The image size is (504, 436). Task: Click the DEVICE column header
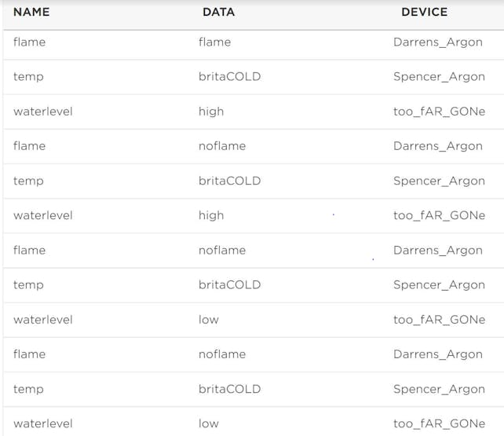coord(424,12)
